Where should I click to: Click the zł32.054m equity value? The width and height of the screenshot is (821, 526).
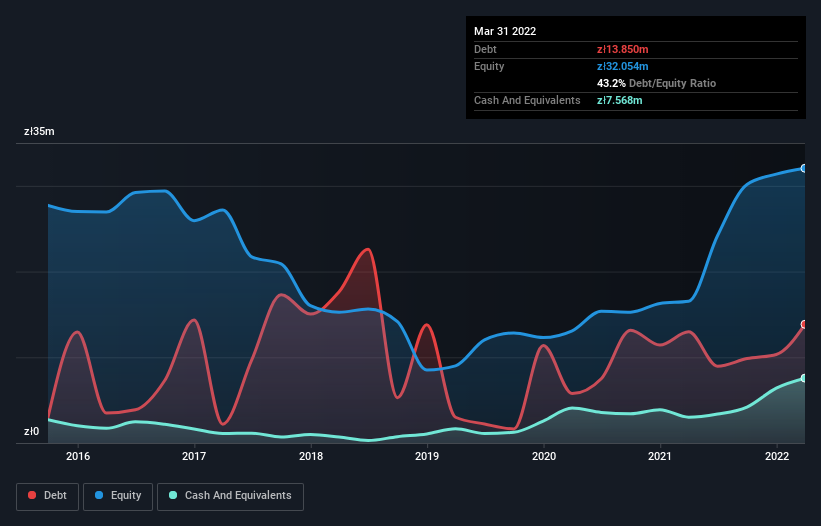tap(623, 66)
